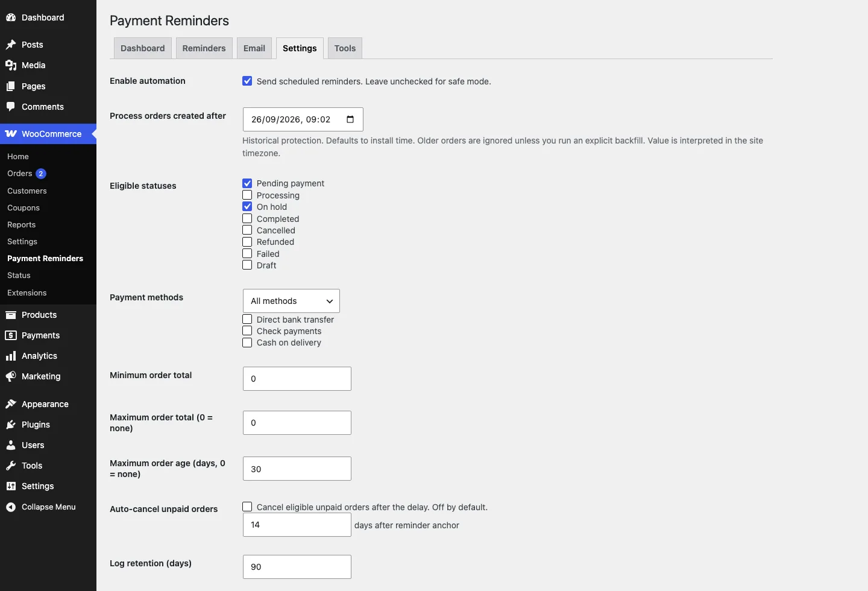Click the Dashboard gauge icon in sidebar
This screenshot has width=868, height=591.
coord(11,17)
